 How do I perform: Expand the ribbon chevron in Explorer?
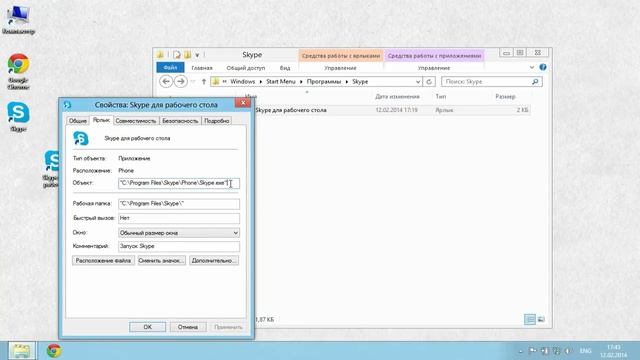pos(531,67)
